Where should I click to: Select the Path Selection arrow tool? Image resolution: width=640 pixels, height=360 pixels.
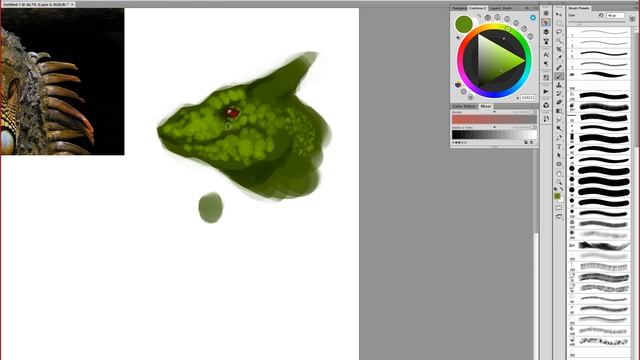(x=559, y=156)
